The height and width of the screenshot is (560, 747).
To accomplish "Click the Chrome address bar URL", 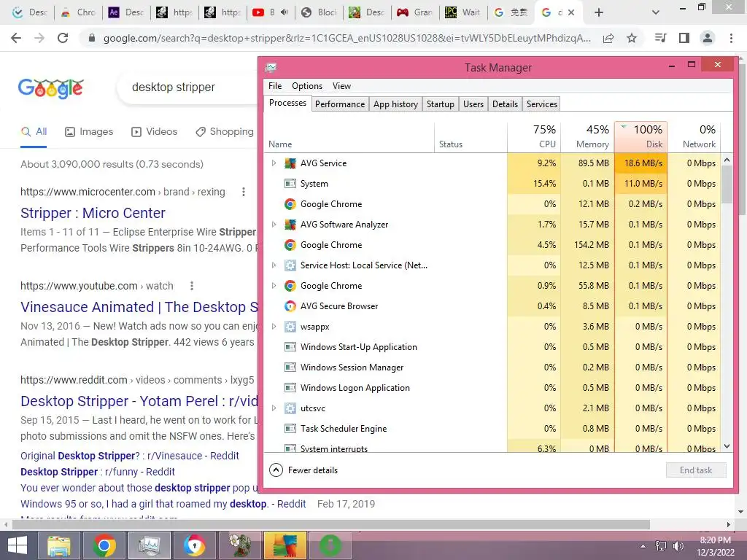I will tap(347, 38).
